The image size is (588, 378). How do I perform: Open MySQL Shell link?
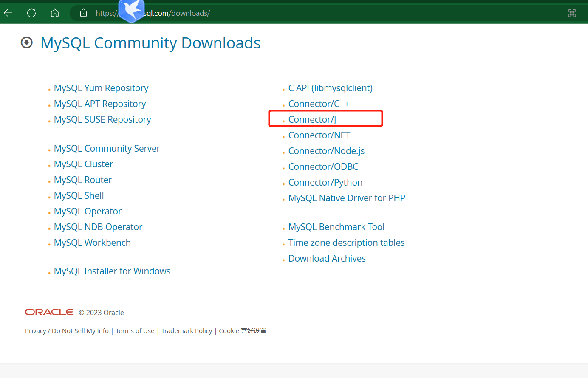pos(79,196)
